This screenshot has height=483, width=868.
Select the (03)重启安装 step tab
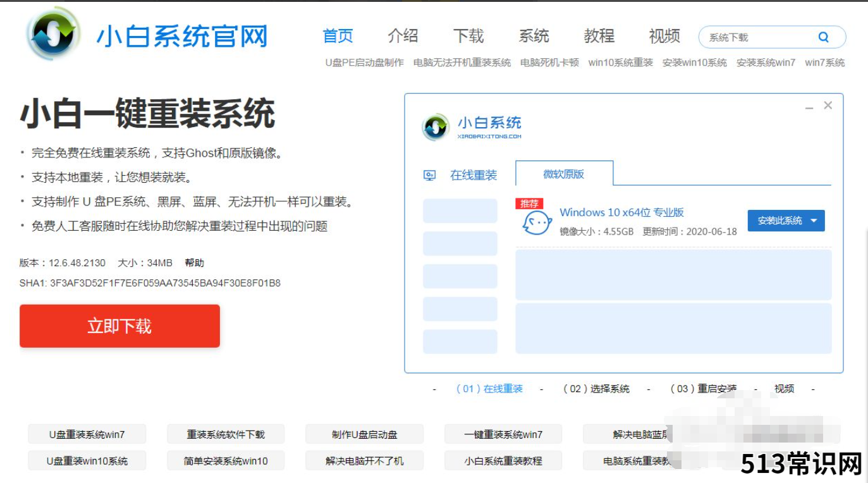coord(703,389)
